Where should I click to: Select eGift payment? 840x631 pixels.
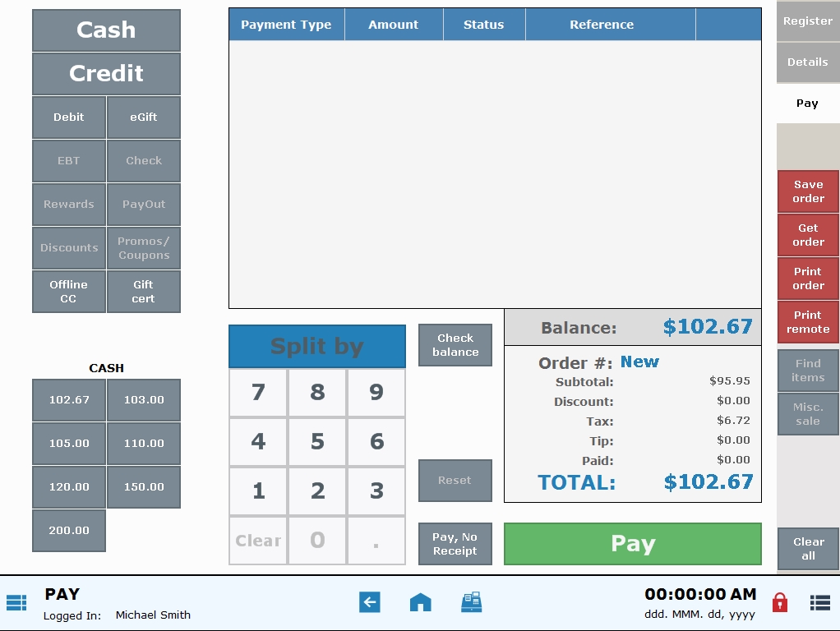pyautogui.click(x=144, y=117)
